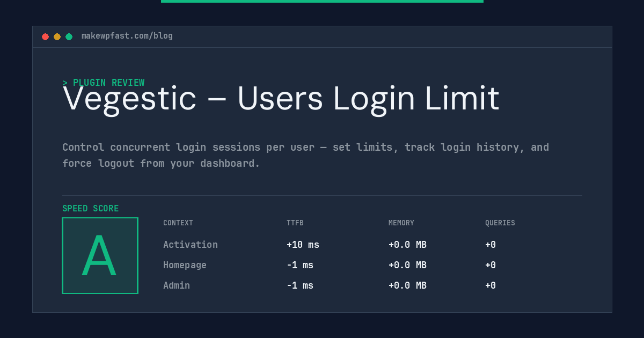This screenshot has height=338, width=644.
Task: Click the +10 ms Activation TTFB value
Action: [303, 245]
